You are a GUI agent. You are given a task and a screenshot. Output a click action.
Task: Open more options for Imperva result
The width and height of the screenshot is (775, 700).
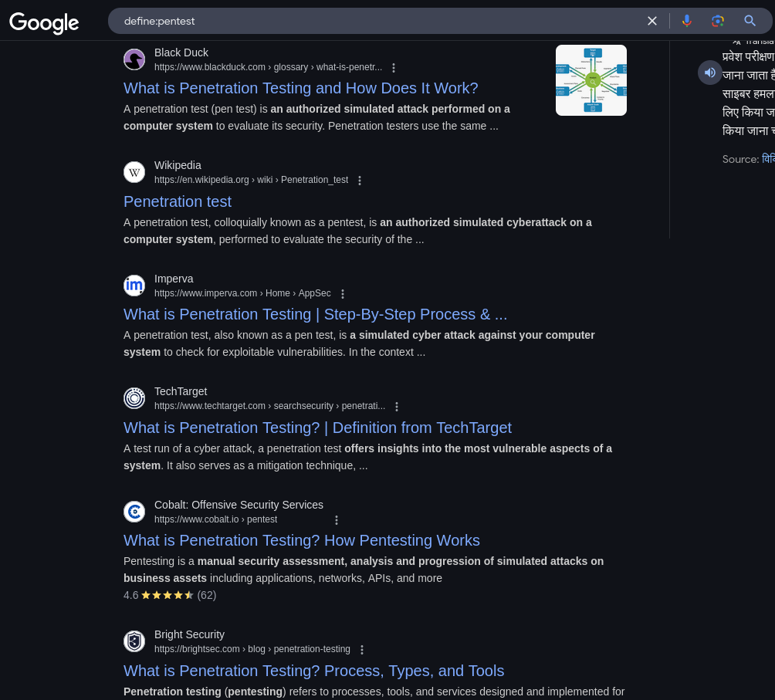(x=343, y=294)
